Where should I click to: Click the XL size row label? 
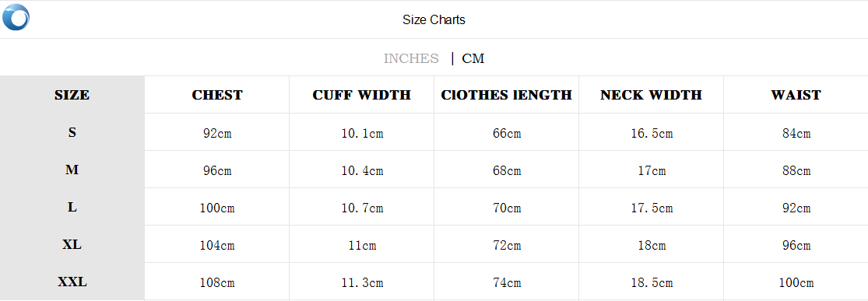[x=72, y=244]
